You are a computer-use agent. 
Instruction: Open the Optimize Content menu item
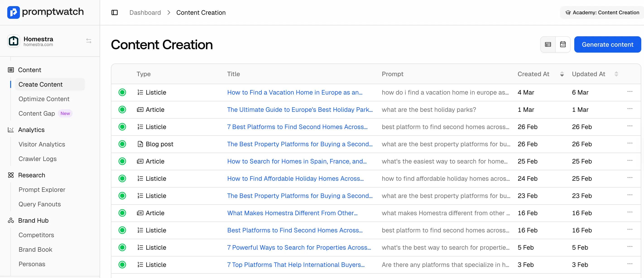[44, 99]
